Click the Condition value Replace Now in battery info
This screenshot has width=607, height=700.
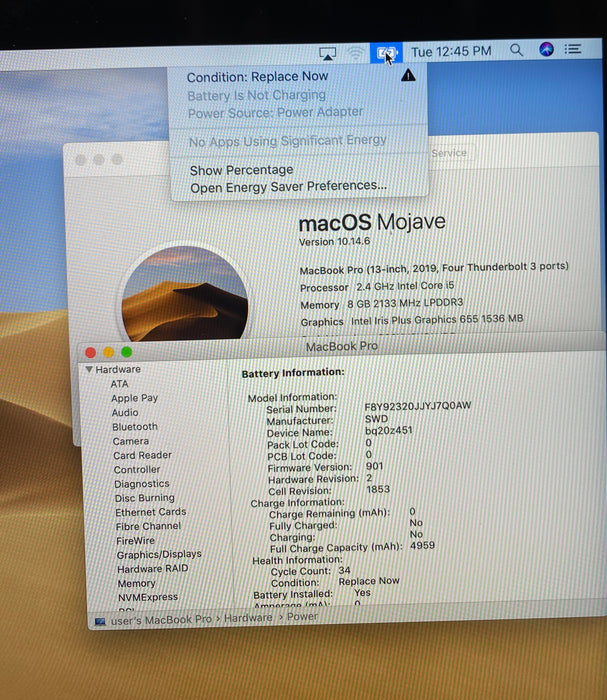[369, 581]
